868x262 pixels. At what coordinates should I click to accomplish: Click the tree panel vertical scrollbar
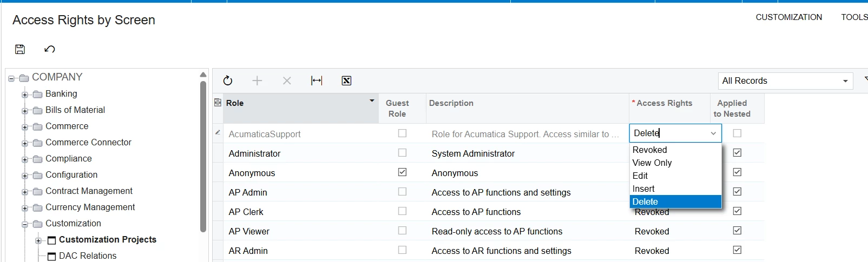203,157
